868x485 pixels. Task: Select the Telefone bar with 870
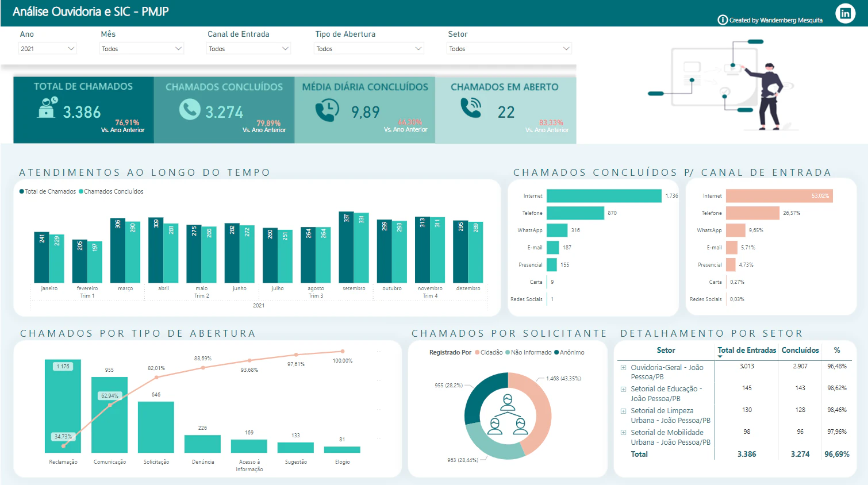[575, 213]
